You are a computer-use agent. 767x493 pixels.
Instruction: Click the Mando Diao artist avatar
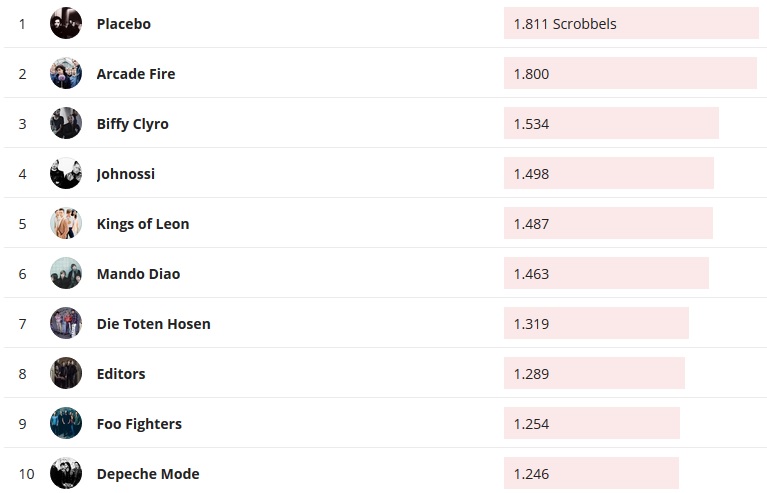click(x=66, y=273)
